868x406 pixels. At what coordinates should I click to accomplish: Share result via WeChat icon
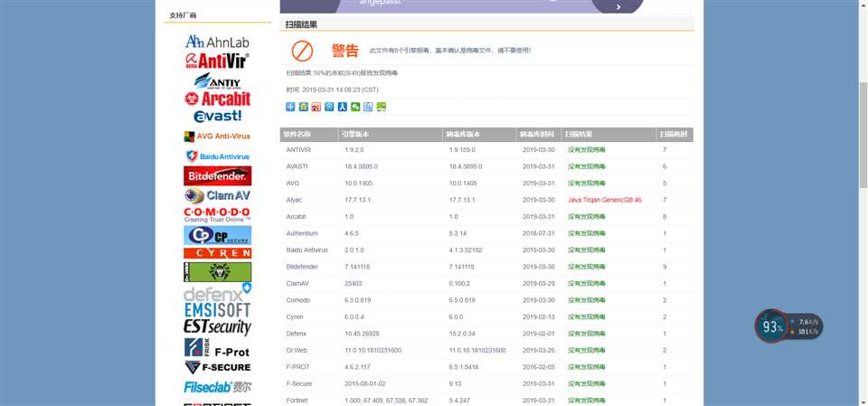point(355,107)
